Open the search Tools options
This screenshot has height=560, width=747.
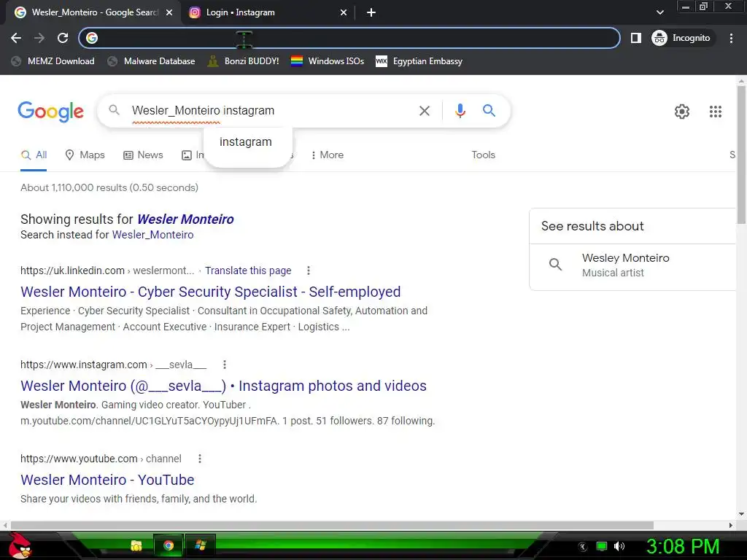click(x=483, y=155)
